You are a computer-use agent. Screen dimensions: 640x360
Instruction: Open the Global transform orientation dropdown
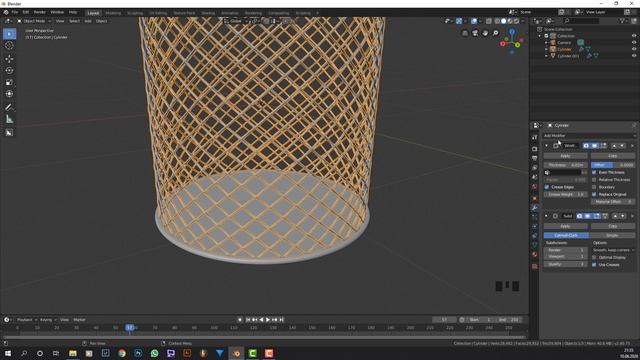[236, 21]
